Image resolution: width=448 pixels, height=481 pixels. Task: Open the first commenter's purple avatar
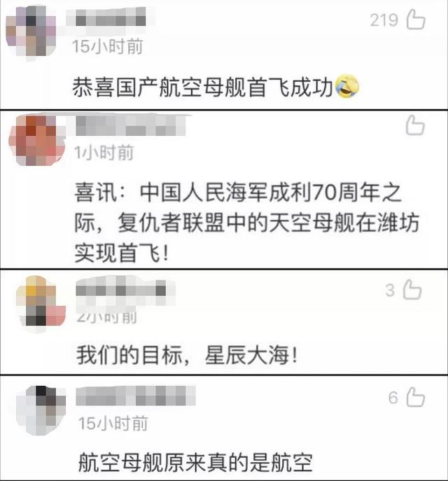(x=31, y=31)
